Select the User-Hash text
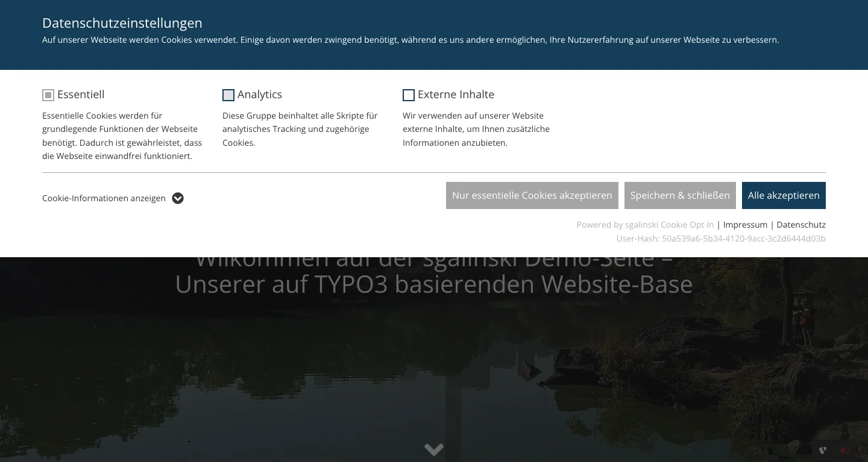The width and height of the screenshot is (868, 462). click(721, 238)
